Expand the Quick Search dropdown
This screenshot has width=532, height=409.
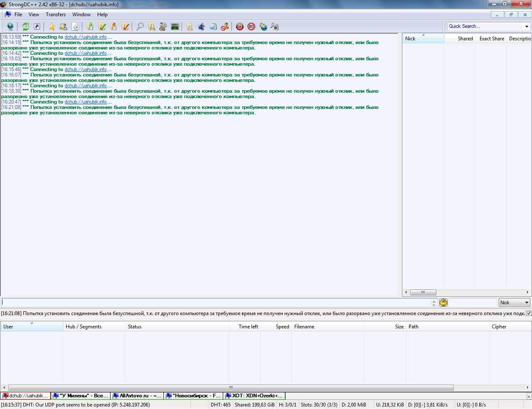(527, 26)
